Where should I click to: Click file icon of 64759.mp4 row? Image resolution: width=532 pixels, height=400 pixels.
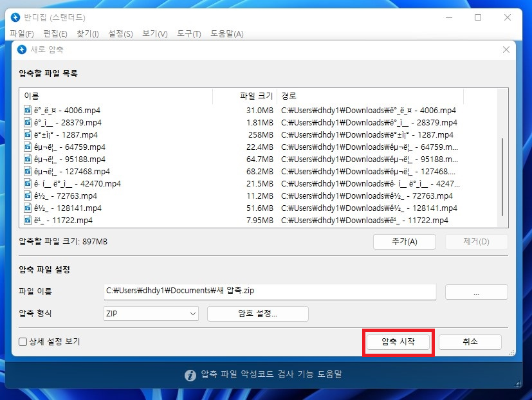coord(28,147)
